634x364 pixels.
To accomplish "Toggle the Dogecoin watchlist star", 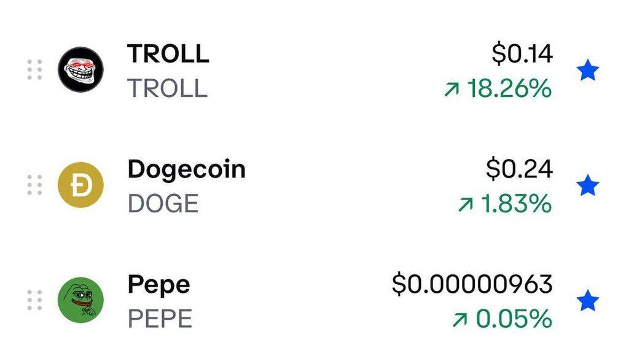I will pyautogui.click(x=587, y=185).
